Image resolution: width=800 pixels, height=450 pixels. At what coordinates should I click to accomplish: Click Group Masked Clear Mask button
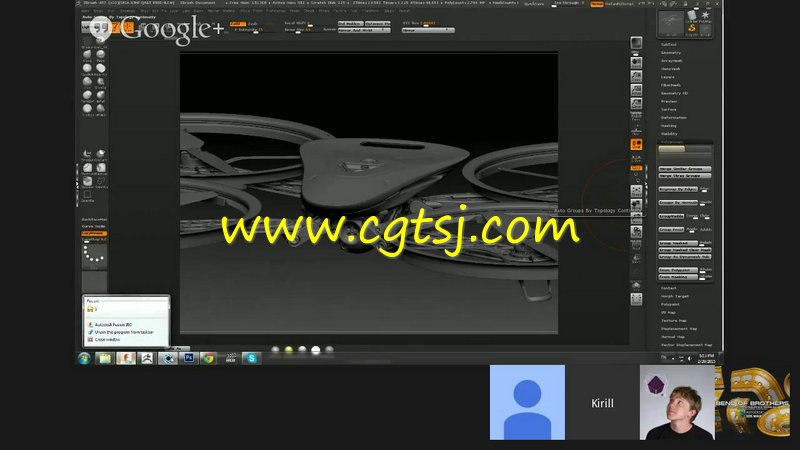685,250
